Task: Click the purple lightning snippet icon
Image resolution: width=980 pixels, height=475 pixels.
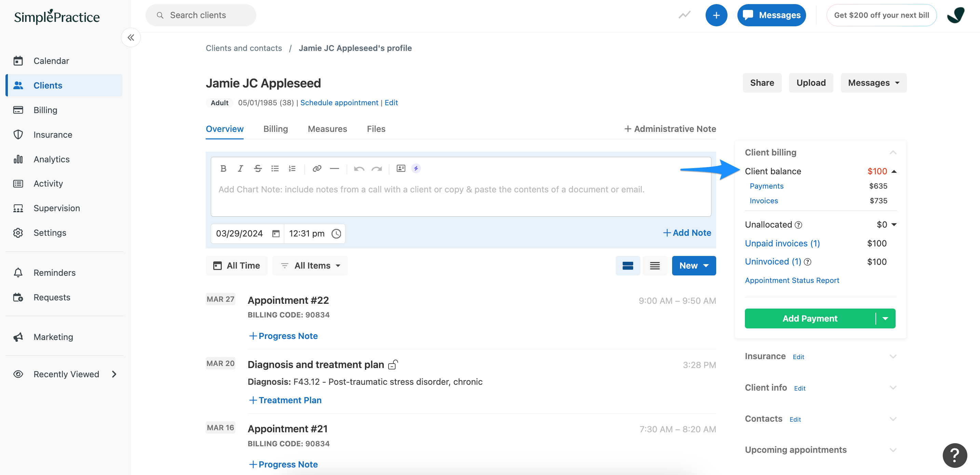Action: coord(416,168)
